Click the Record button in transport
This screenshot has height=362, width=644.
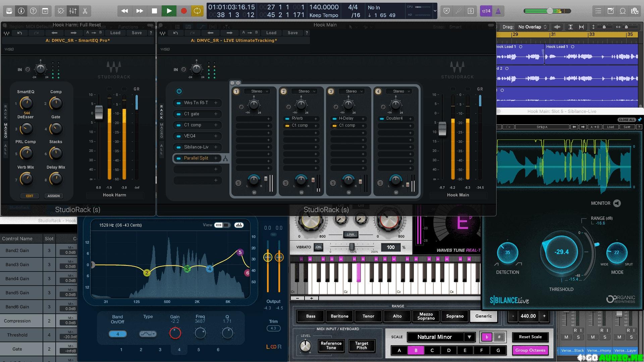(183, 11)
